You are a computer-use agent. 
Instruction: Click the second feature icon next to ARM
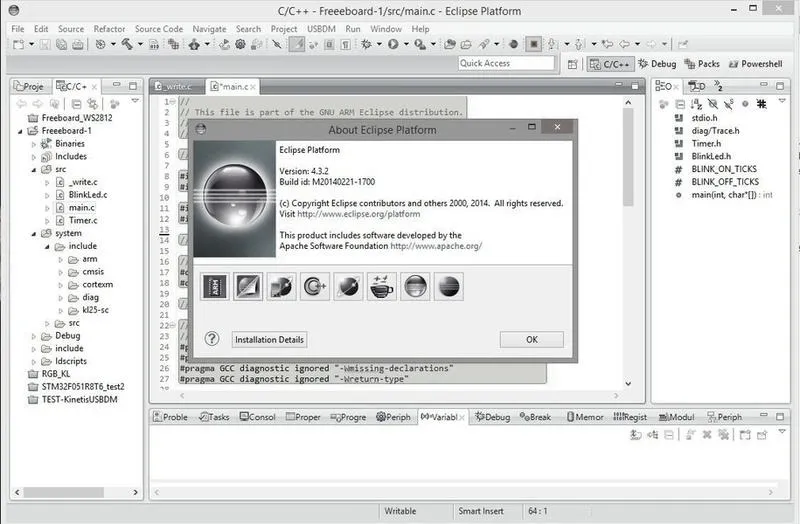click(248, 286)
